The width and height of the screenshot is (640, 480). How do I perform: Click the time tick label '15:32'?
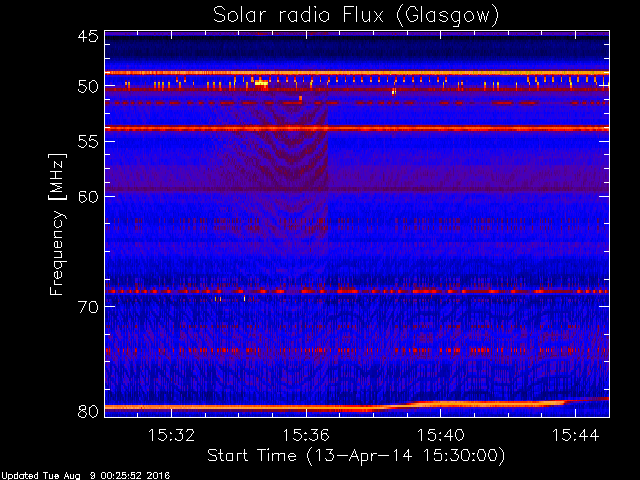click(x=171, y=435)
